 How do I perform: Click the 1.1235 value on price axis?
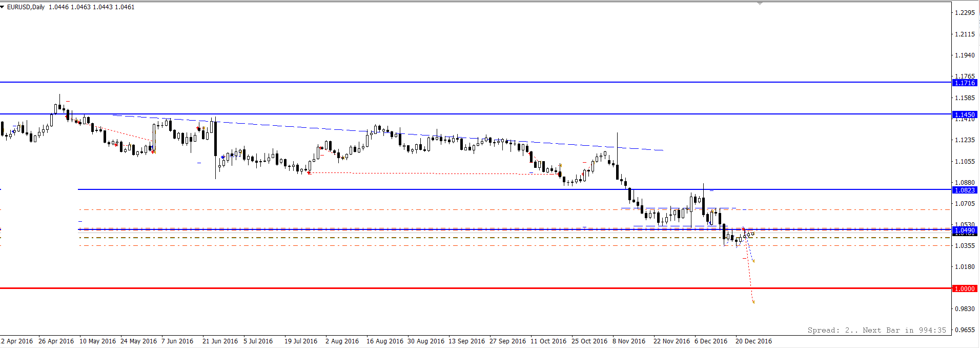[965, 140]
